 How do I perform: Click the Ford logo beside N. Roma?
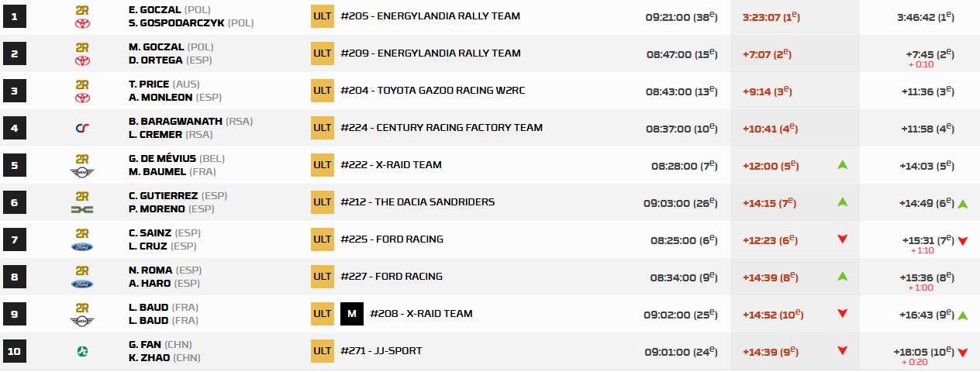(82, 284)
